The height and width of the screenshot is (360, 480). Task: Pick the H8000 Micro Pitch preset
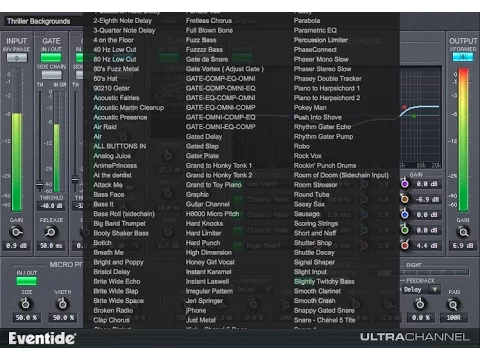click(212, 214)
